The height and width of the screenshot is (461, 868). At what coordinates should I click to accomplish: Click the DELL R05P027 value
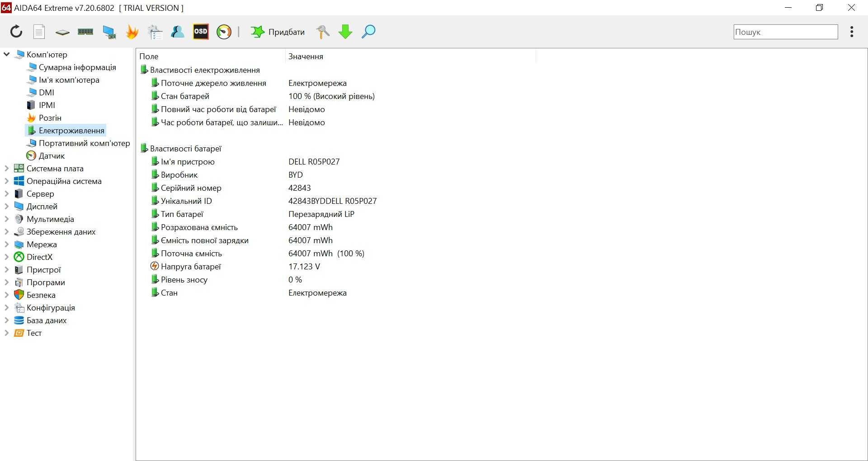[314, 162]
